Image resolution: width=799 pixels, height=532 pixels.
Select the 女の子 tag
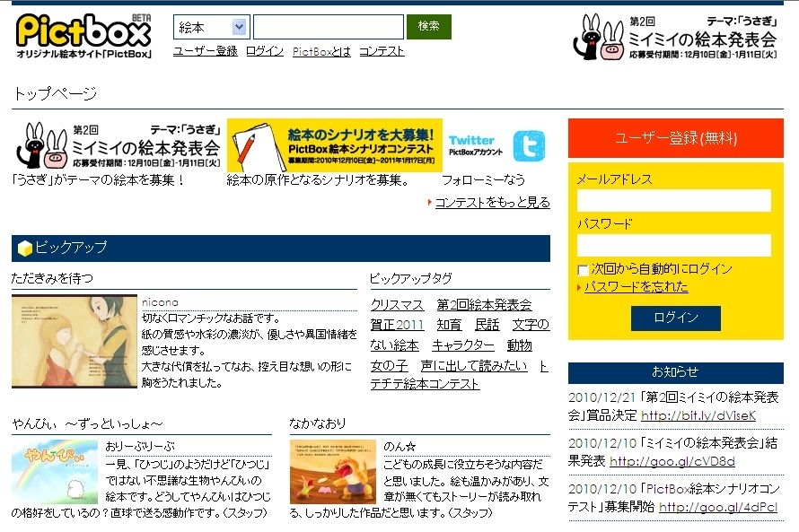pos(390,366)
